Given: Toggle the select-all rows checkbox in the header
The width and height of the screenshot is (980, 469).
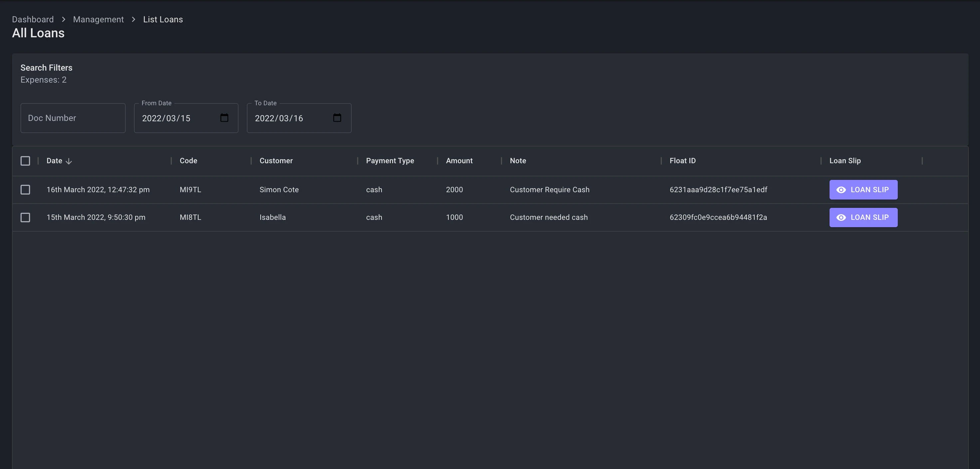Looking at the screenshot, I should point(25,161).
